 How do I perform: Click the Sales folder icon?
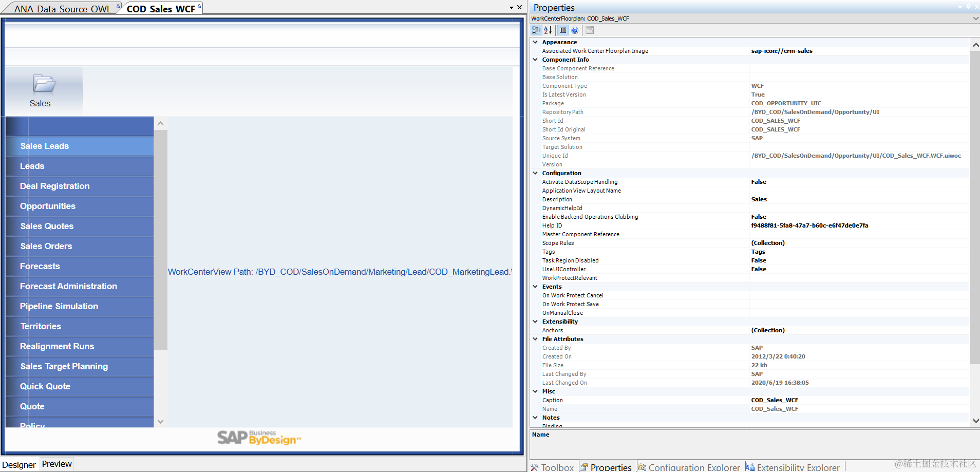point(44,83)
